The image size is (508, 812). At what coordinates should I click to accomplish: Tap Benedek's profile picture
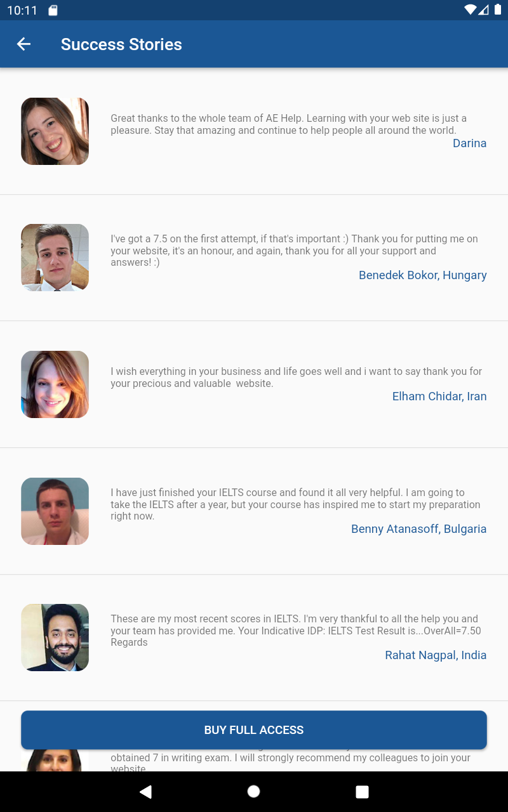pyautogui.click(x=55, y=258)
